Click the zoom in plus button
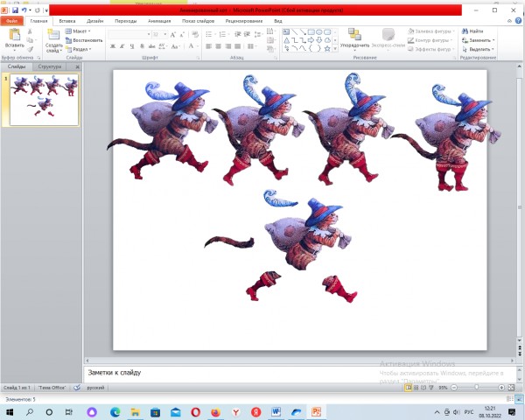Image resolution: width=525 pixels, height=420 pixels. pos(501,388)
